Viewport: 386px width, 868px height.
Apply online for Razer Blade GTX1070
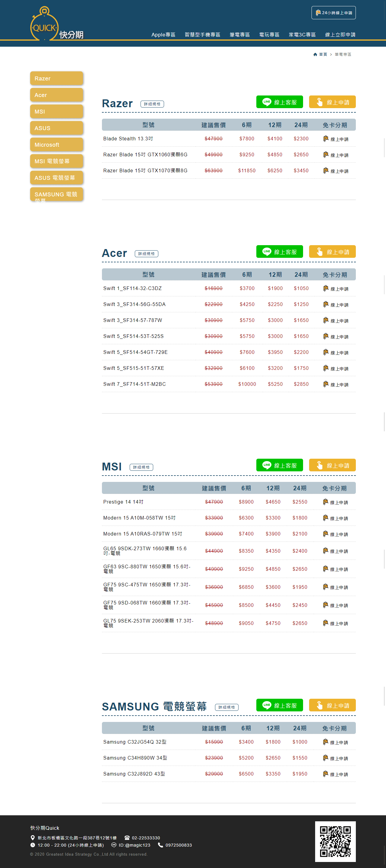[x=336, y=171]
